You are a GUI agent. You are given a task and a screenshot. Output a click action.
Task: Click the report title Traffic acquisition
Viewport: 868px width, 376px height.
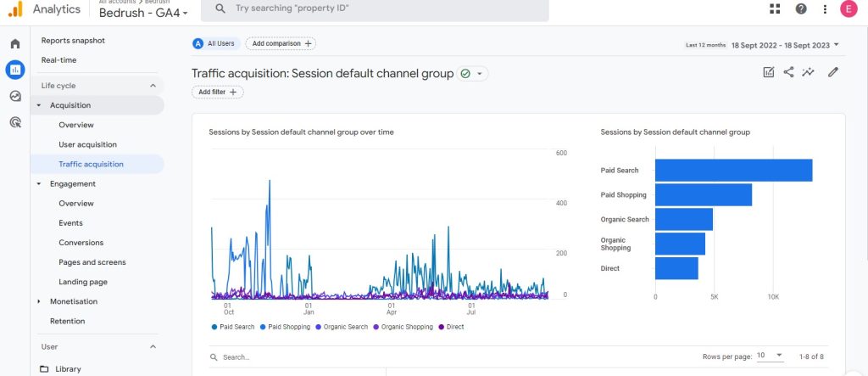point(323,74)
